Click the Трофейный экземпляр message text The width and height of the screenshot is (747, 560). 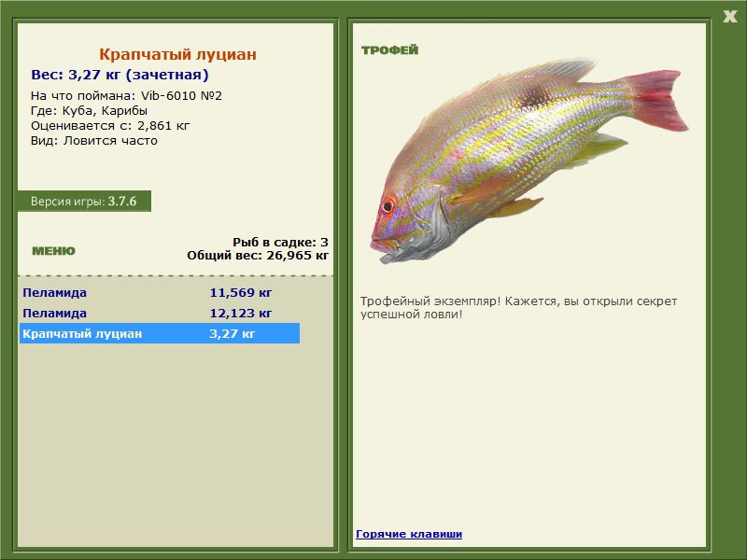[x=518, y=308]
